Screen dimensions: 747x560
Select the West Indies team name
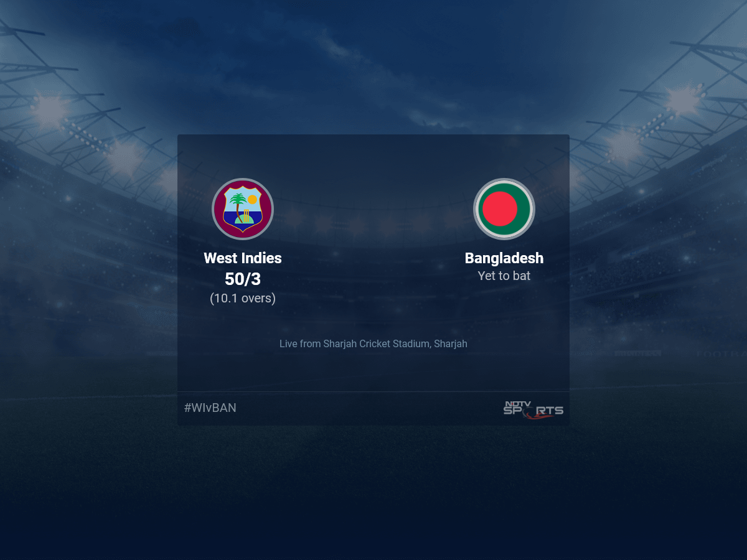point(243,258)
